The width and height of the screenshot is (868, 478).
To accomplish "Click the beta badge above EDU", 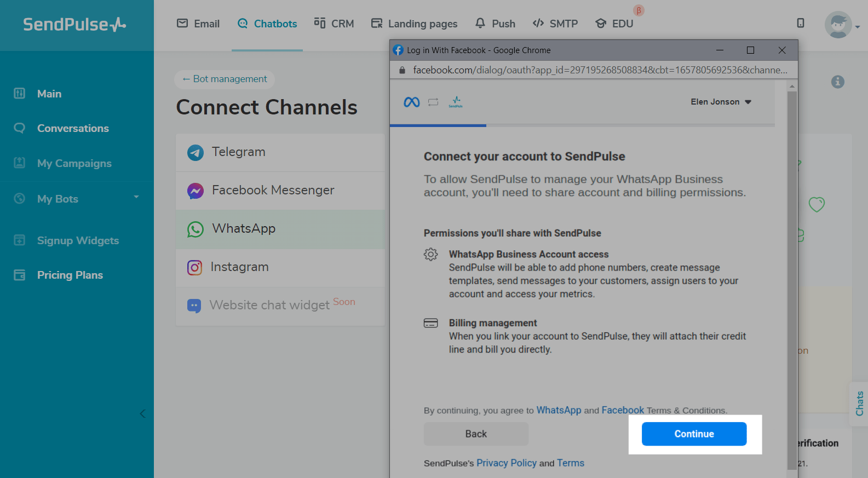I will pyautogui.click(x=639, y=10).
